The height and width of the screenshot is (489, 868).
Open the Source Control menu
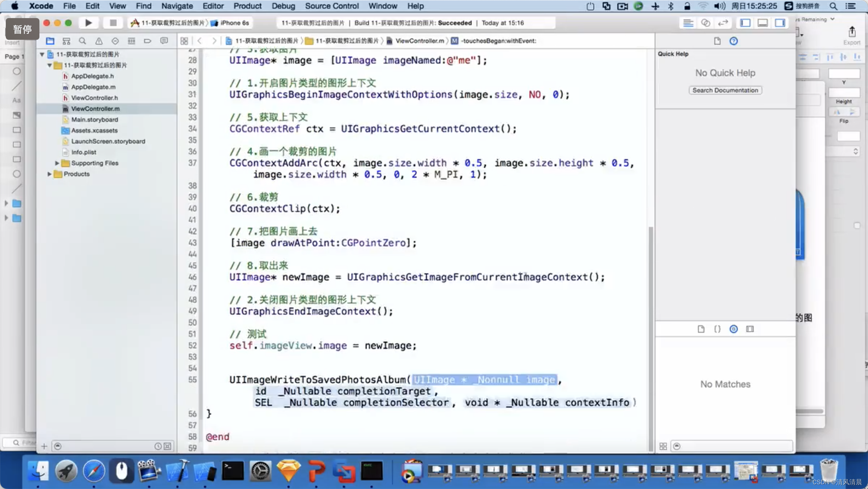pyautogui.click(x=332, y=6)
